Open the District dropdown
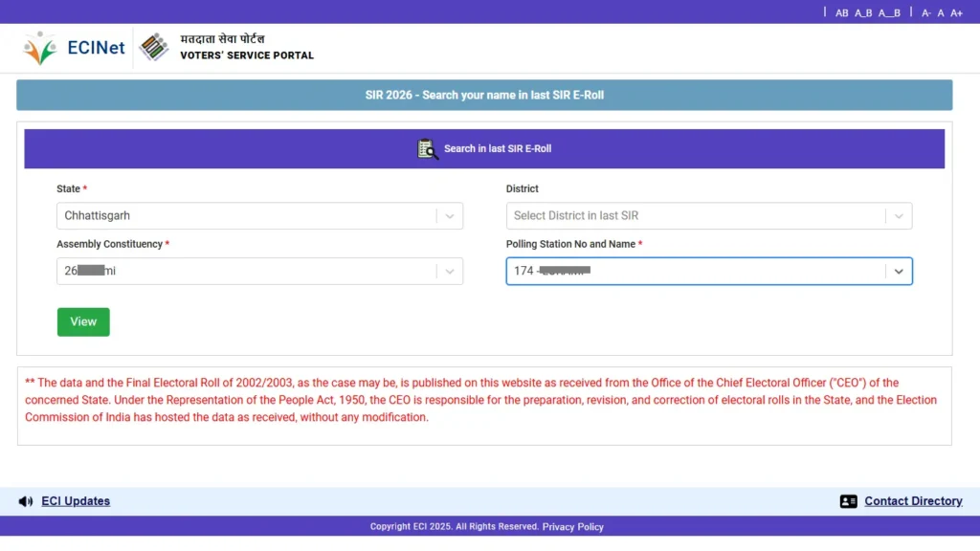This screenshot has width=980, height=551. [899, 215]
